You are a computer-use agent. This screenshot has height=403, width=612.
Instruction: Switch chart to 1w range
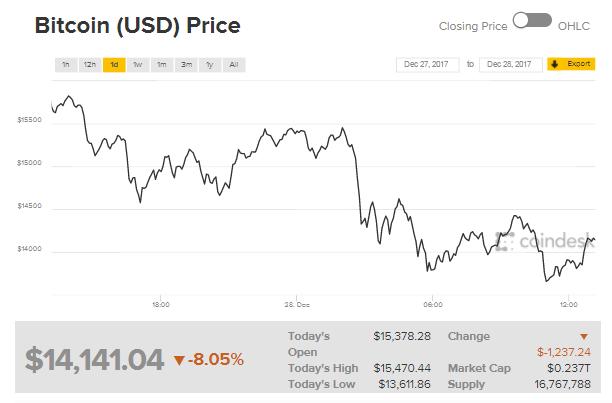coord(138,64)
